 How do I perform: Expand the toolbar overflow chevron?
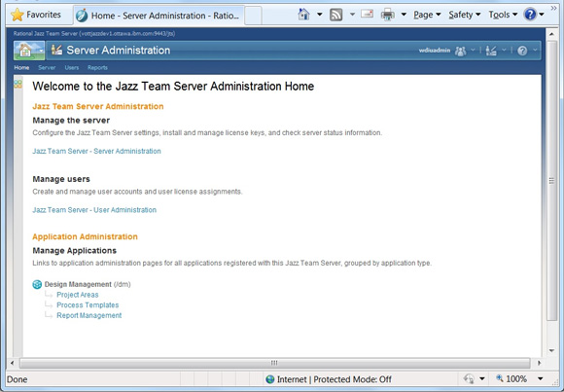[553, 8]
